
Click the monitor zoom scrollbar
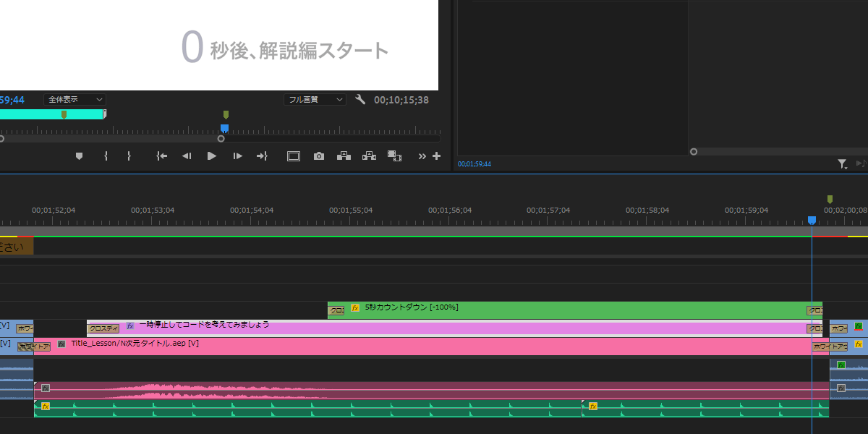pyautogui.click(x=111, y=139)
